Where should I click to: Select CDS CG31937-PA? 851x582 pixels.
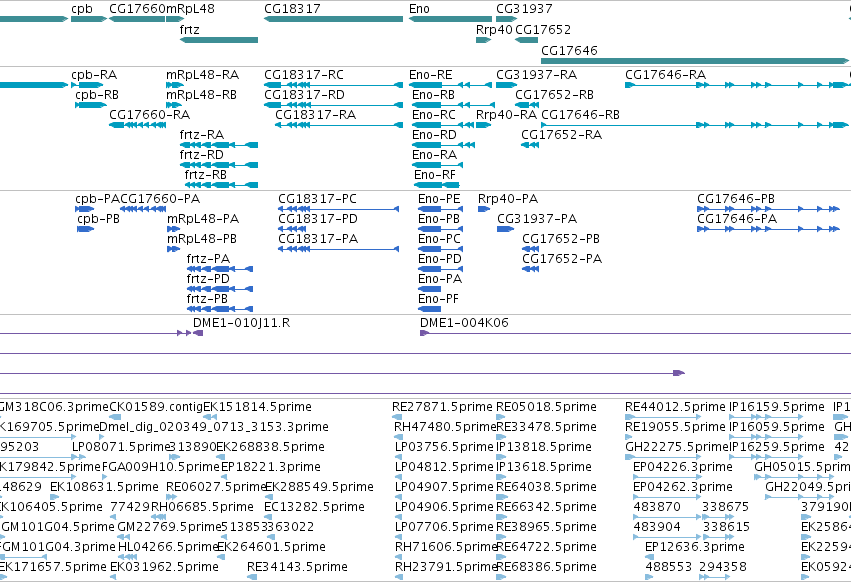point(505,229)
